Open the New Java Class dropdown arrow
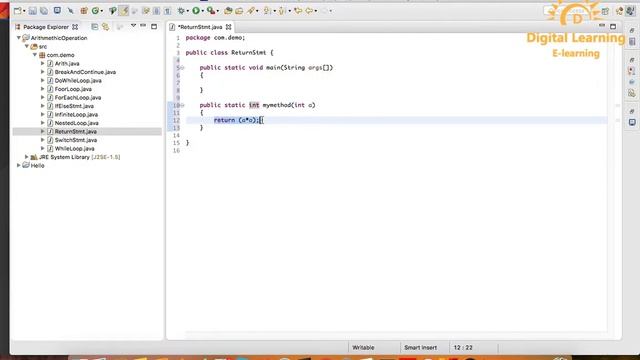This screenshot has height=360, width=640. coord(102,11)
